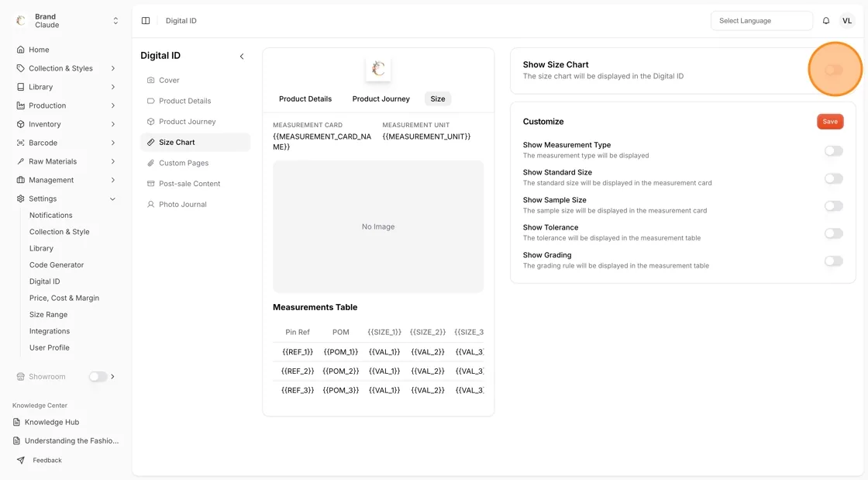
Task: Click the {{POM_1}} table cell
Action: pos(340,351)
